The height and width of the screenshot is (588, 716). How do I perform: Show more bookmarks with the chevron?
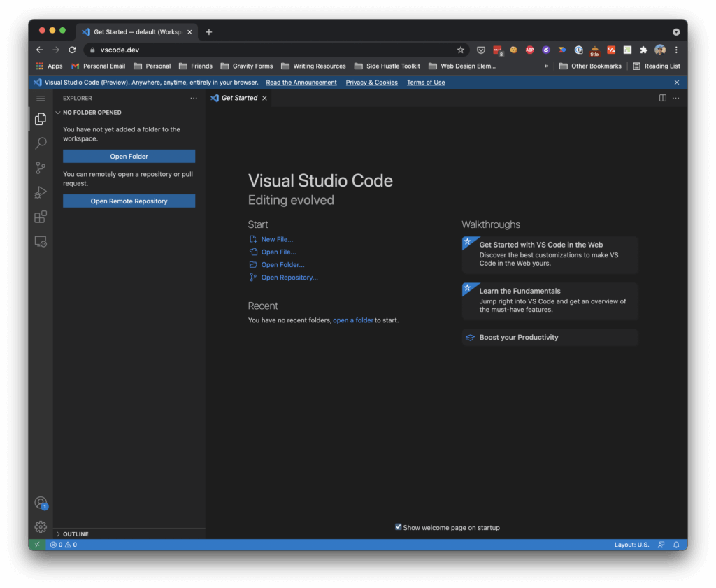(546, 66)
